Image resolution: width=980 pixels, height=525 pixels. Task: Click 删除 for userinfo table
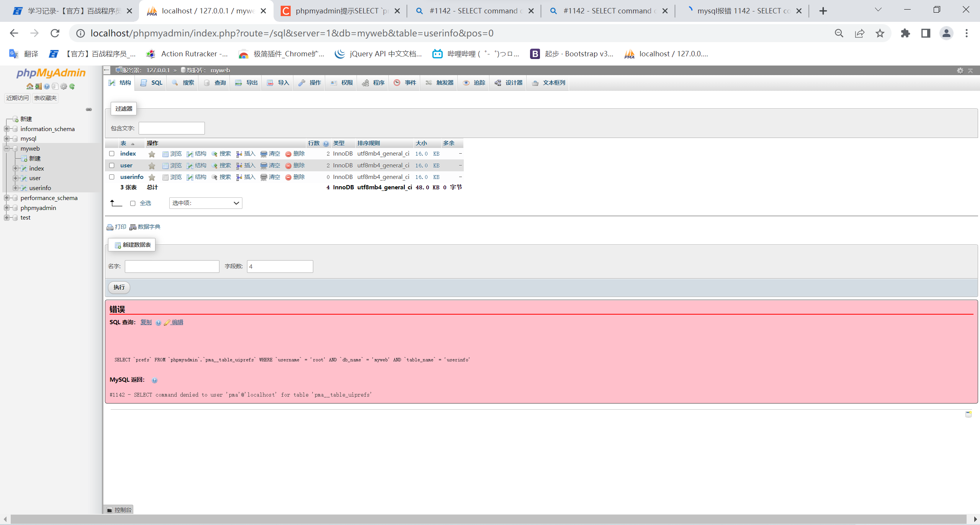(x=295, y=177)
